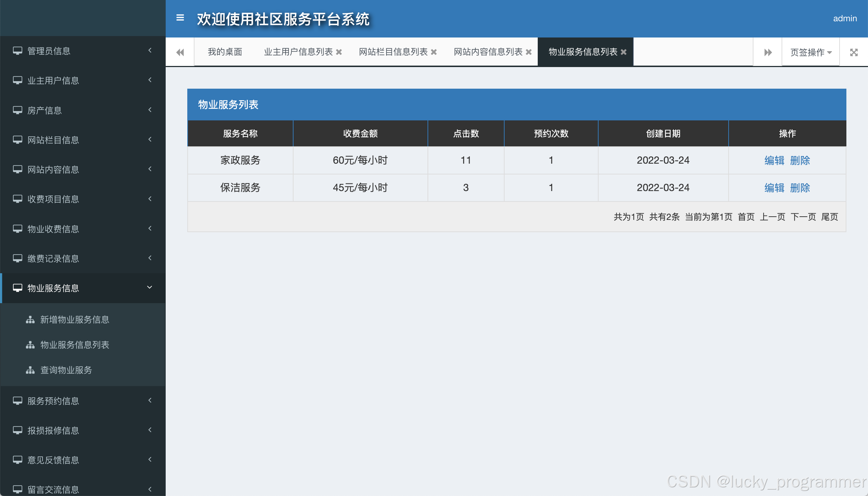
Task: Click the fullscreen expand icon
Action: click(854, 52)
